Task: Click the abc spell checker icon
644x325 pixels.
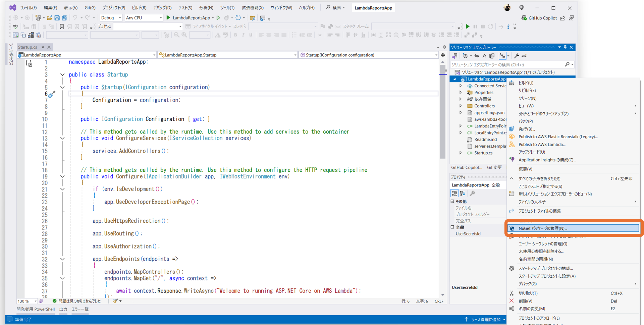Action: click(15, 26)
